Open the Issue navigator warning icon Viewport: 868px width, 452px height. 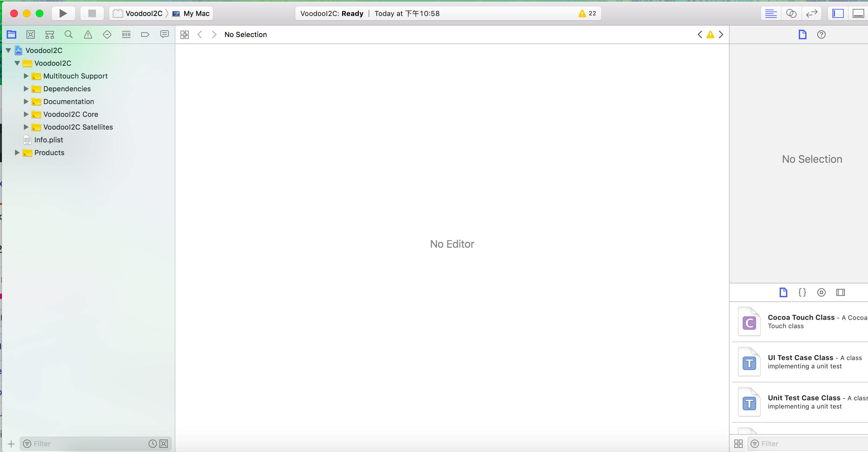coord(88,34)
